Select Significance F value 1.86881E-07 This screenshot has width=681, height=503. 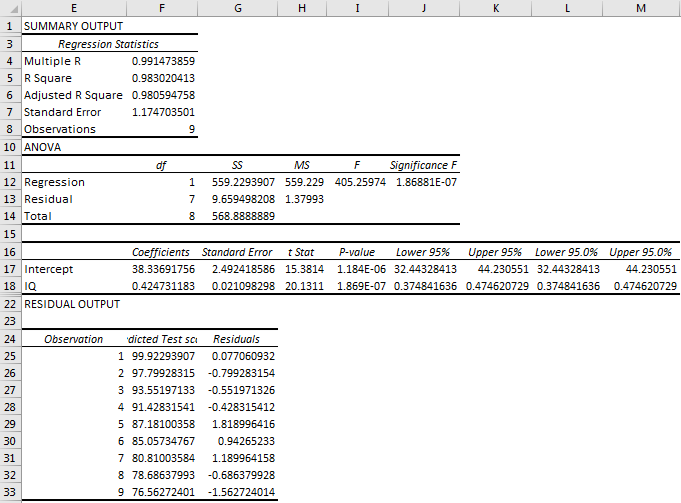(426, 182)
